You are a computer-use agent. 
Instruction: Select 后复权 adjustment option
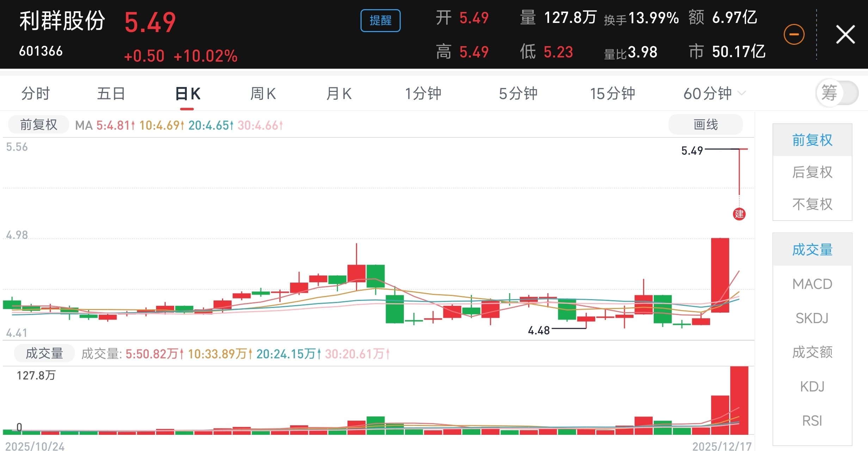[x=812, y=172]
